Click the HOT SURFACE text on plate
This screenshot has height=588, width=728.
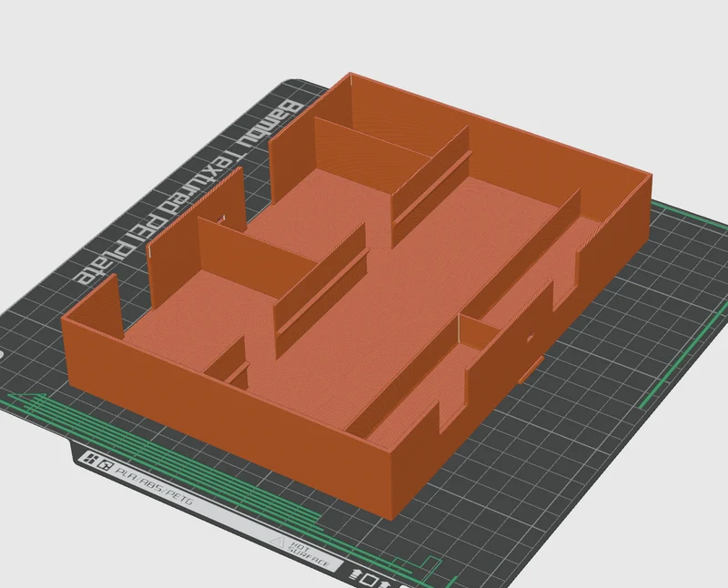coord(310,555)
